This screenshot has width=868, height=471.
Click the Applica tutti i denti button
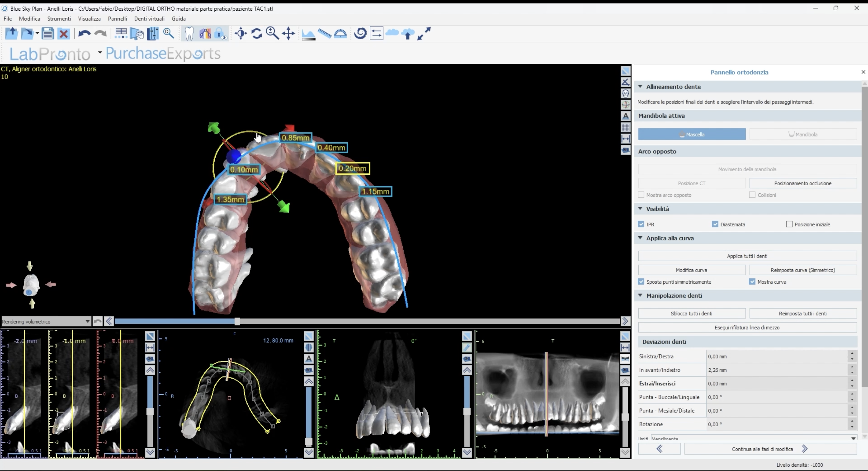pyautogui.click(x=747, y=256)
